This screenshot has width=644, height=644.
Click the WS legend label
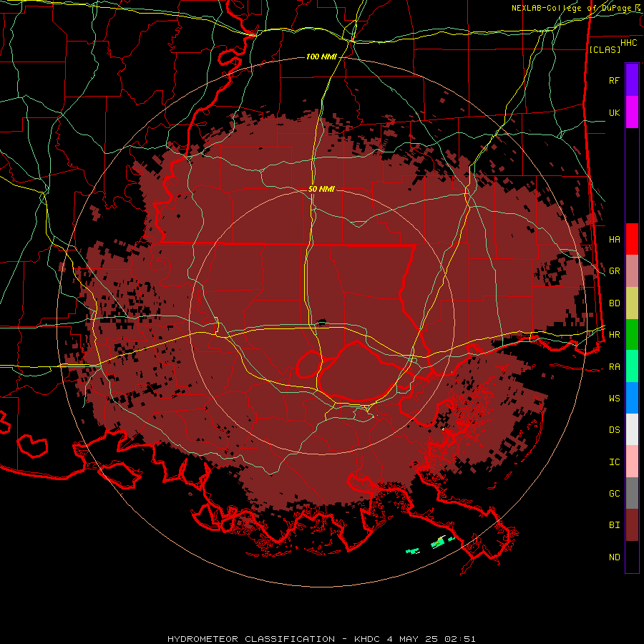click(615, 399)
